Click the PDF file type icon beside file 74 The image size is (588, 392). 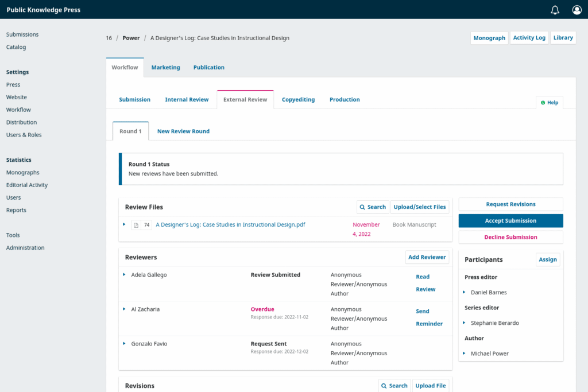(x=136, y=224)
